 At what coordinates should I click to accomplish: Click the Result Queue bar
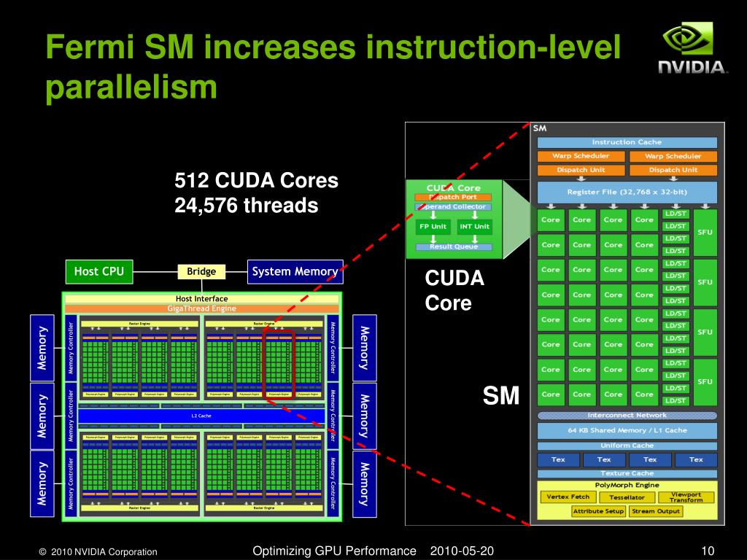[x=454, y=246]
